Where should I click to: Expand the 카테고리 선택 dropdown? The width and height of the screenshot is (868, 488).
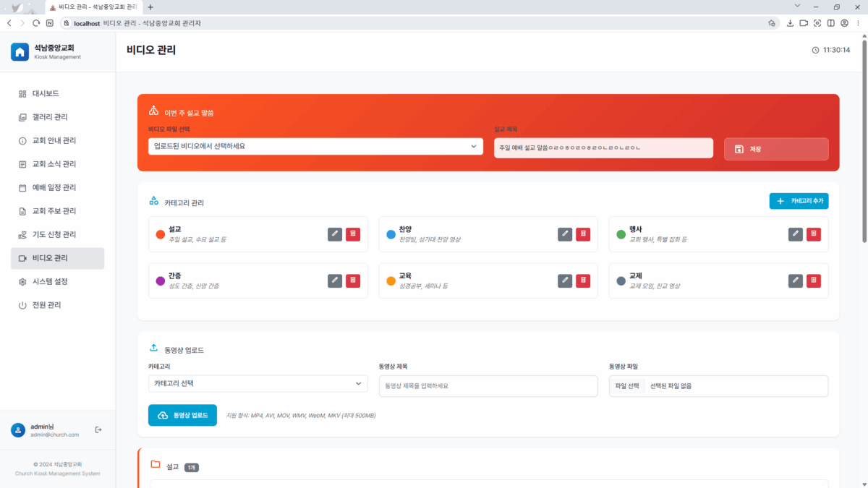[258, 384]
